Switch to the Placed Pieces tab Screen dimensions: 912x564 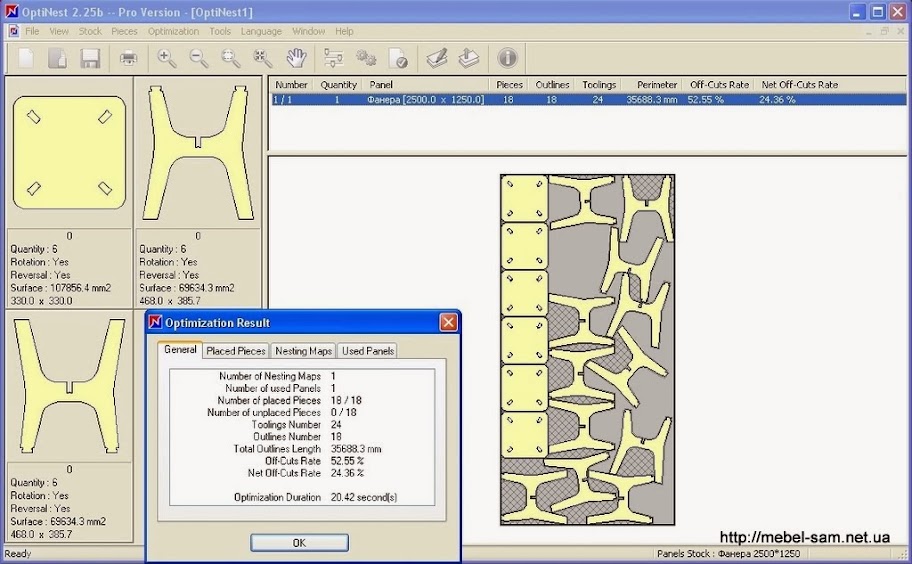click(x=236, y=351)
